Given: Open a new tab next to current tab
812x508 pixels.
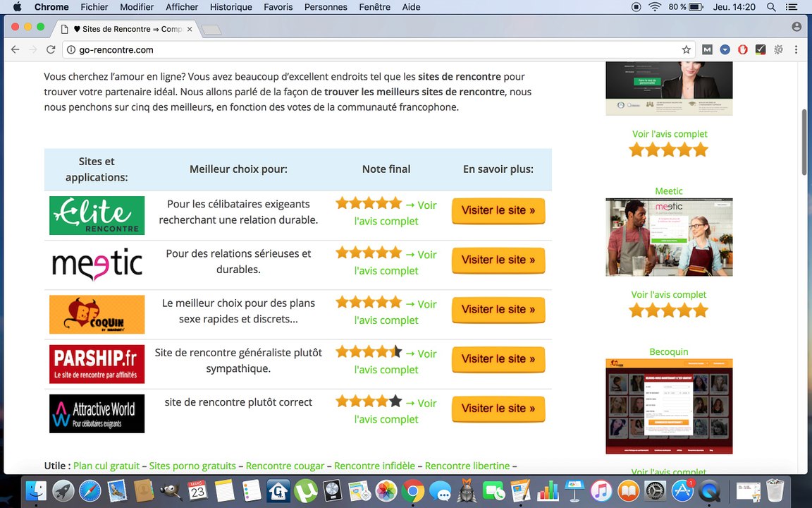Looking at the screenshot, I should click(x=211, y=30).
